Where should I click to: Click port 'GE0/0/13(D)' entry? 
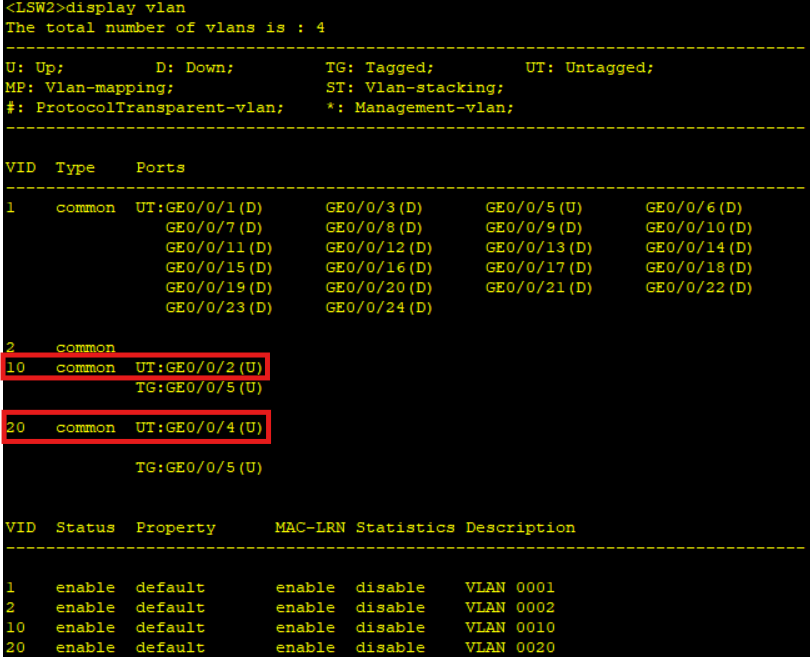pyautogui.click(x=539, y=248)
